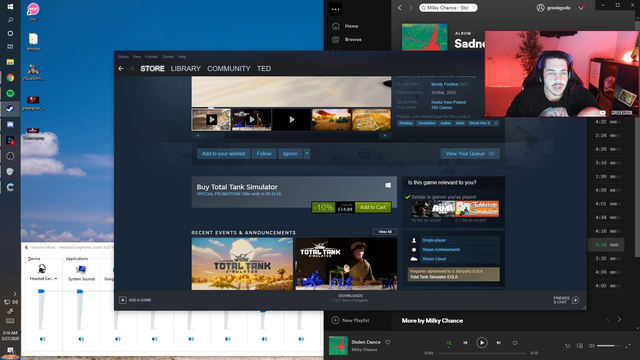
Task: Click Spotify song progress bar
Action: [482, 353]
